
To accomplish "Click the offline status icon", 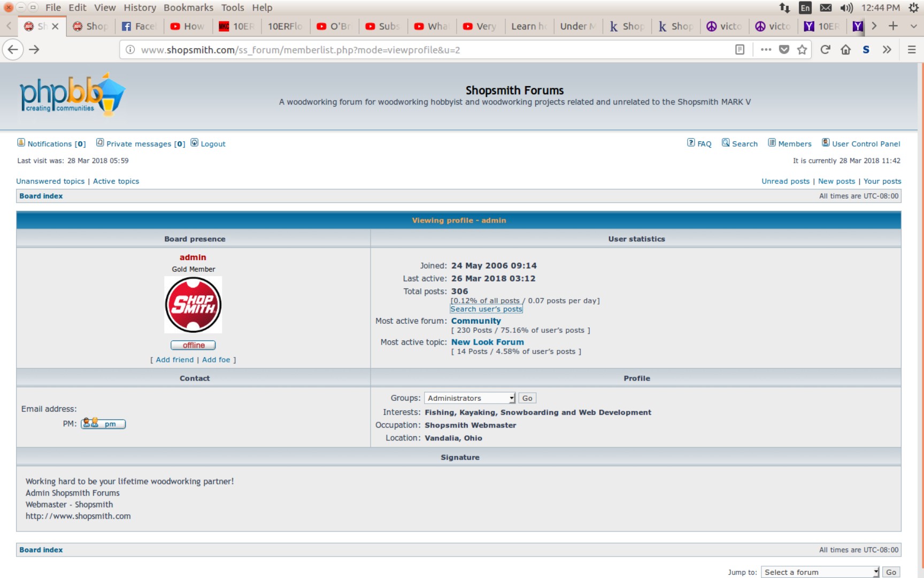I will (x=193, y=345).
